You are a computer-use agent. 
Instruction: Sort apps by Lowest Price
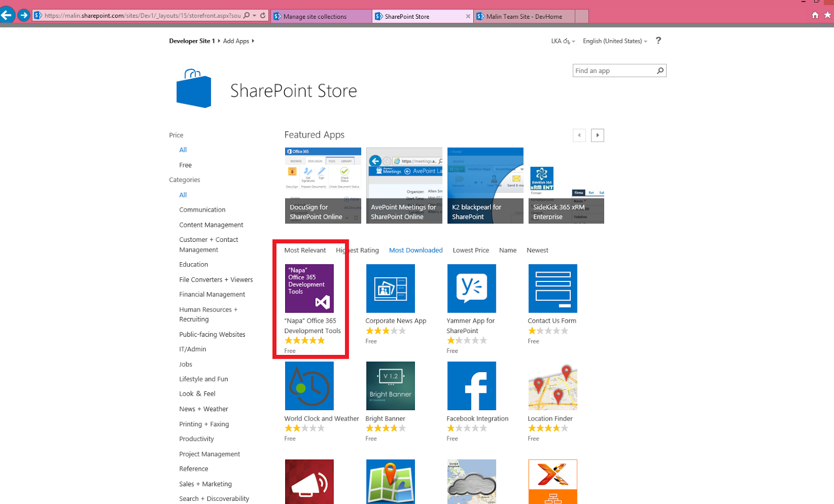coord(471,250)
